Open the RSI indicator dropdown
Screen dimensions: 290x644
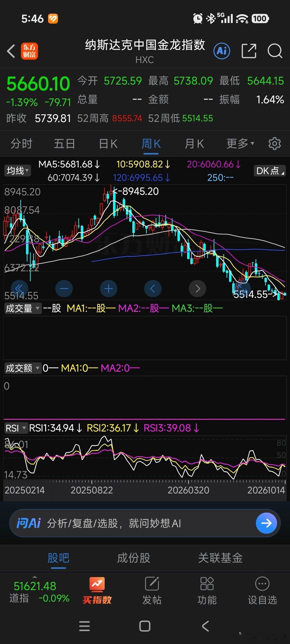[16, 428]
